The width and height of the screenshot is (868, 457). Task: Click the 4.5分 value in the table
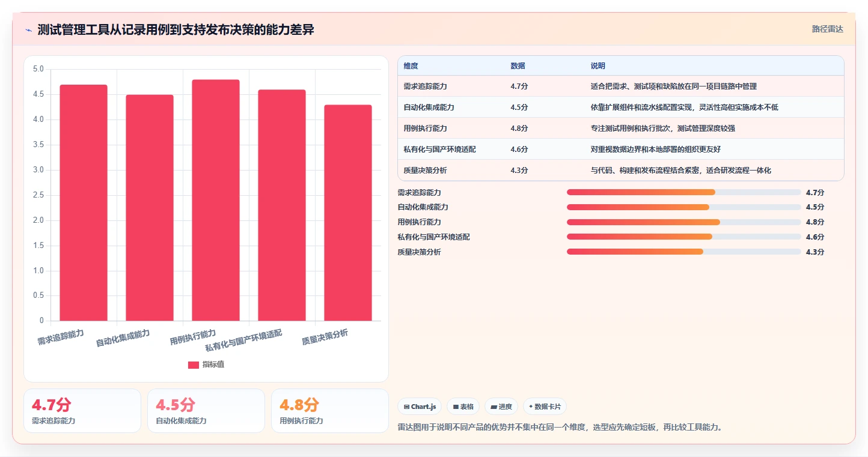519,107
